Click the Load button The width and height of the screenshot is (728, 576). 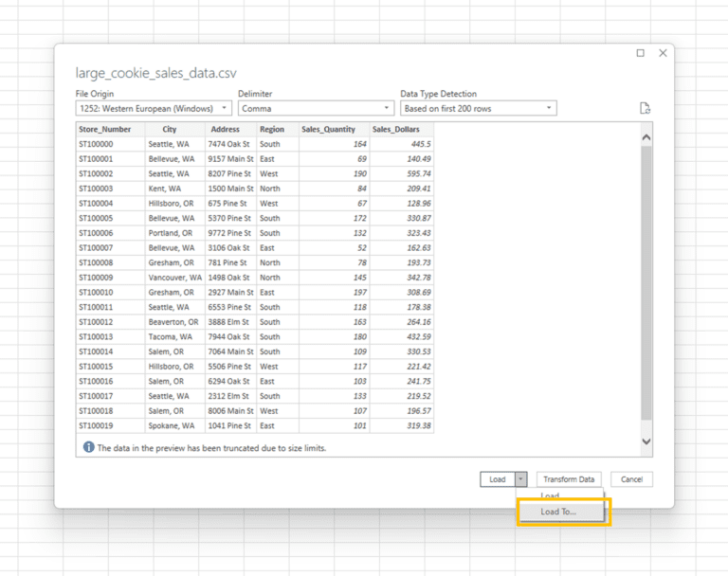pyautogui.click(x=498, y=479)
